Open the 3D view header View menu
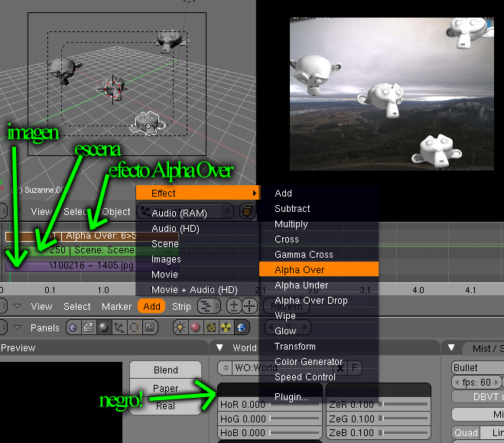 coord(41,211)
